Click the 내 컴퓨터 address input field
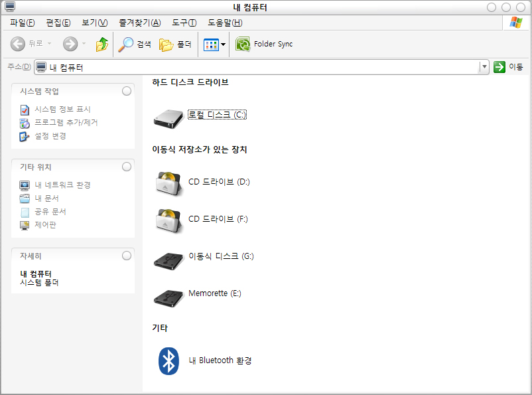Screen dimensions: 532x395 (x=261, y=67)
